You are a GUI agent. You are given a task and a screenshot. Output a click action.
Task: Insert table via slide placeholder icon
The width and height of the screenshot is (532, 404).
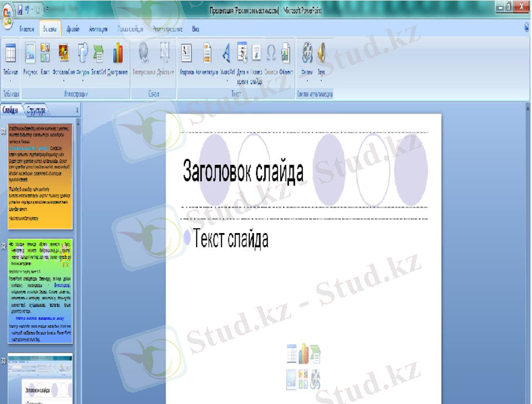[292, 353]
